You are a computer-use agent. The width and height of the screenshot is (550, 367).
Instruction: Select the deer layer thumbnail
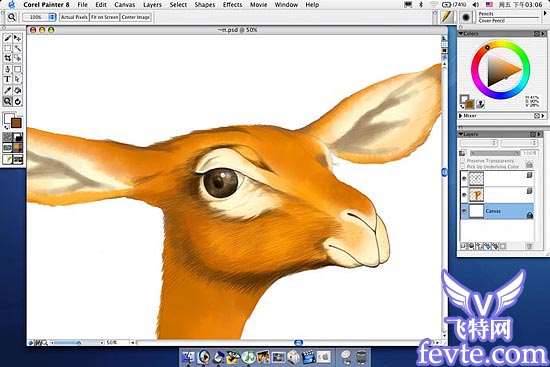click(476, 195)
